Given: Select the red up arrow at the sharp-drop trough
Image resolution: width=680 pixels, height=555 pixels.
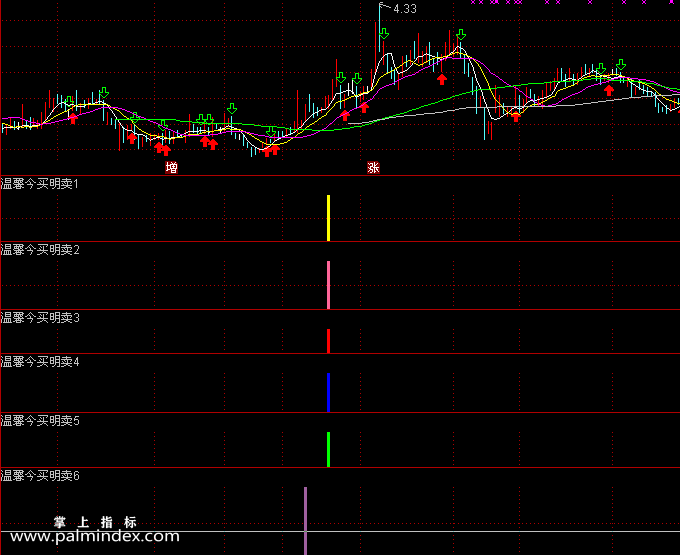Looking at the screenshot, I should click(x=516, y=116).
